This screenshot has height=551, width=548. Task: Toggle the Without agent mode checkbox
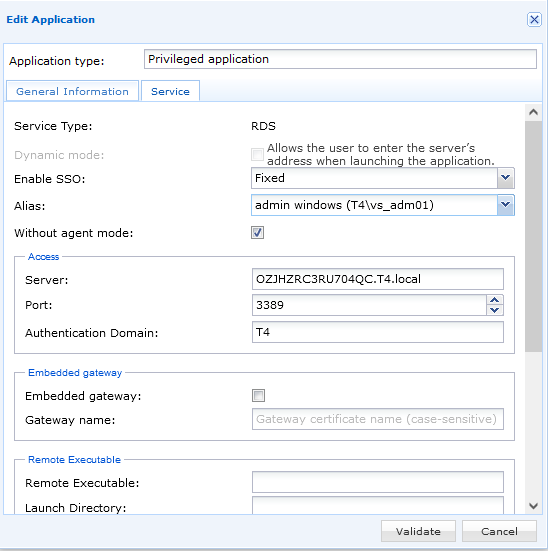[257, 233]
